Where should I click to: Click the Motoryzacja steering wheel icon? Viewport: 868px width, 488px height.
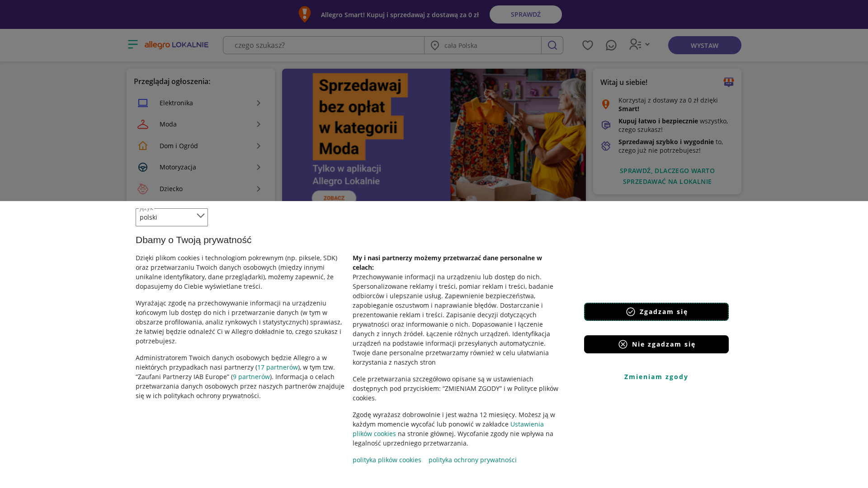point(143,167)
